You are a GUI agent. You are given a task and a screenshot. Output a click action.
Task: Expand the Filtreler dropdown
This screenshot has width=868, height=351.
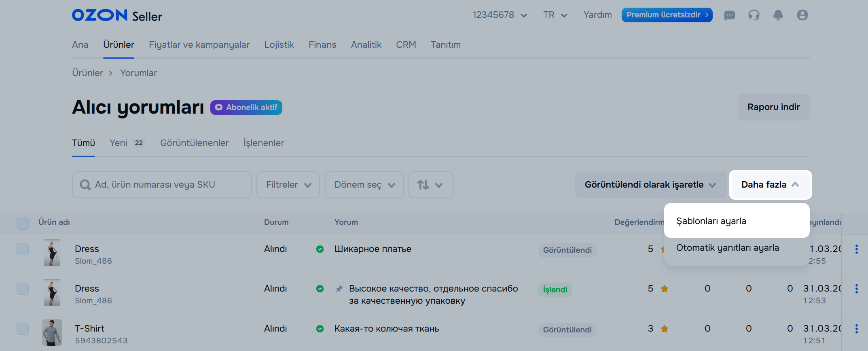coord(288,185)
